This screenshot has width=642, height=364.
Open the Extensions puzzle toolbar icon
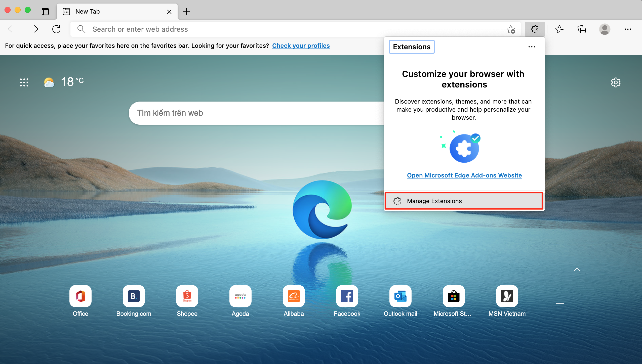click(x=535, y=29)
